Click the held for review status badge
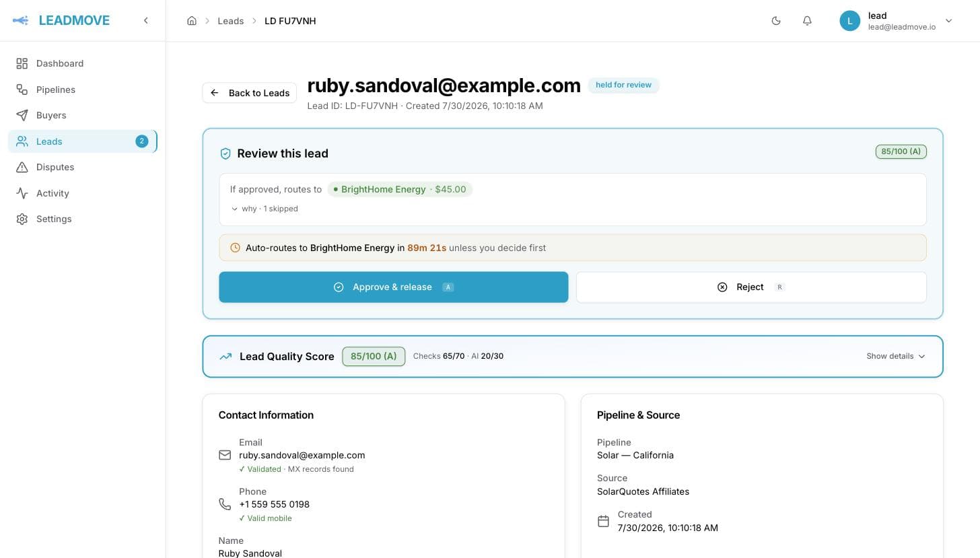The width and height of the screenshot is (980, 558). [x=623, y=85]
